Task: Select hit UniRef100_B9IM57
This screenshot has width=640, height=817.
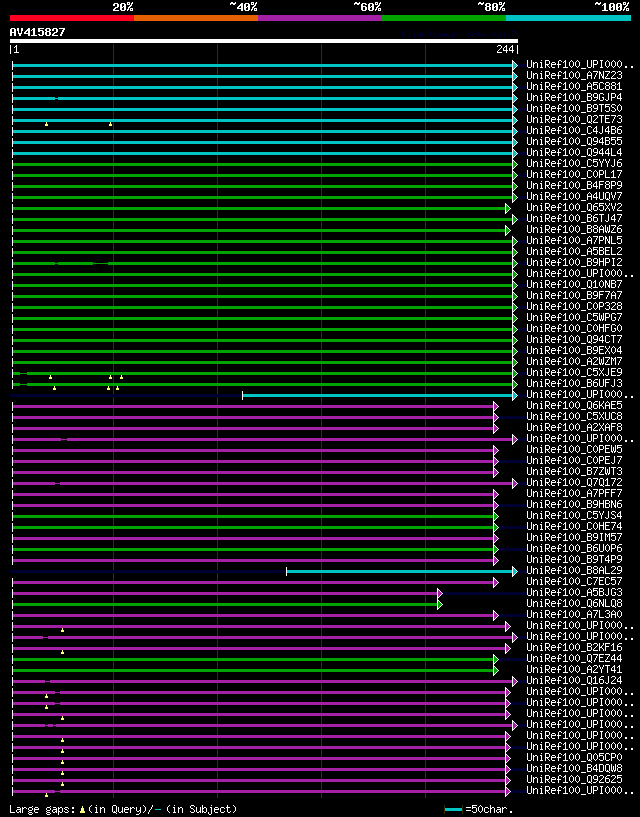Action: pyautogui.click(x=574, y=537)
